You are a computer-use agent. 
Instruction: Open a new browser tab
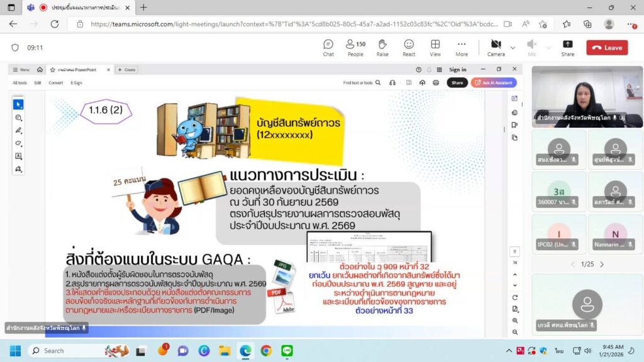click(143, 8)
